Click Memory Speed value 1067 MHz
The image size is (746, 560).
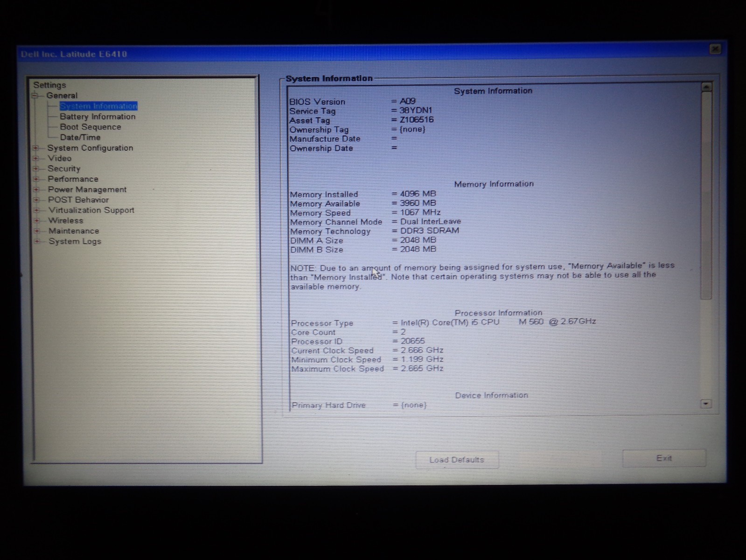tap(420, 212)
